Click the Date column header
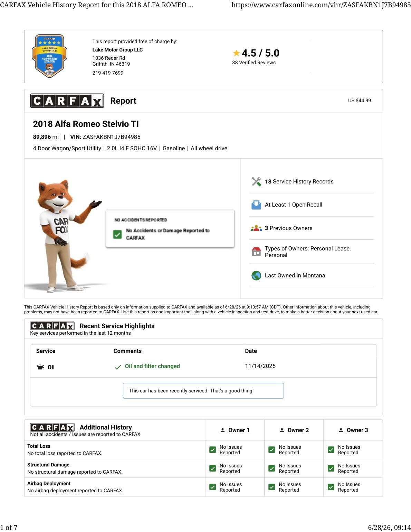 tap(251, 351)
